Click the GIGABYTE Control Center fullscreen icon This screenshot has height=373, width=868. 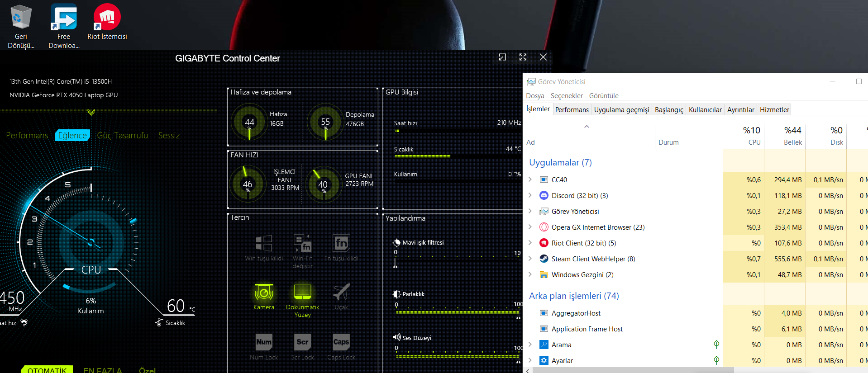click(x=523, y=57)
